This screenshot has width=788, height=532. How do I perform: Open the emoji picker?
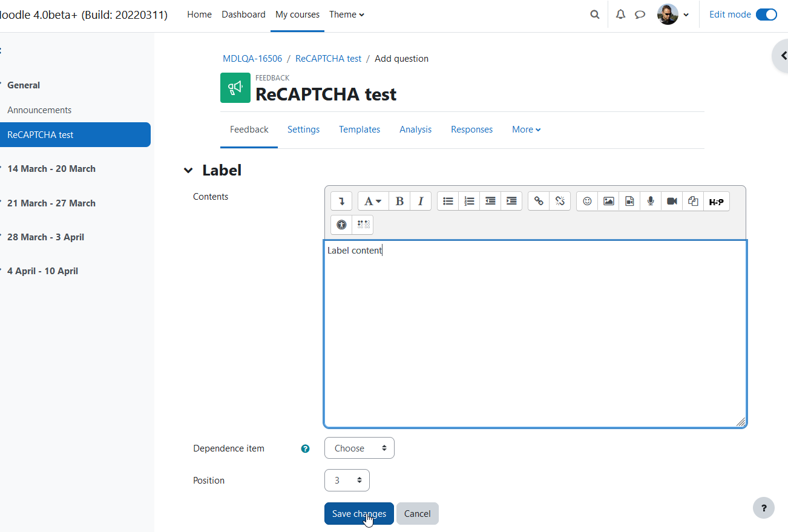(x=587, y=201)
